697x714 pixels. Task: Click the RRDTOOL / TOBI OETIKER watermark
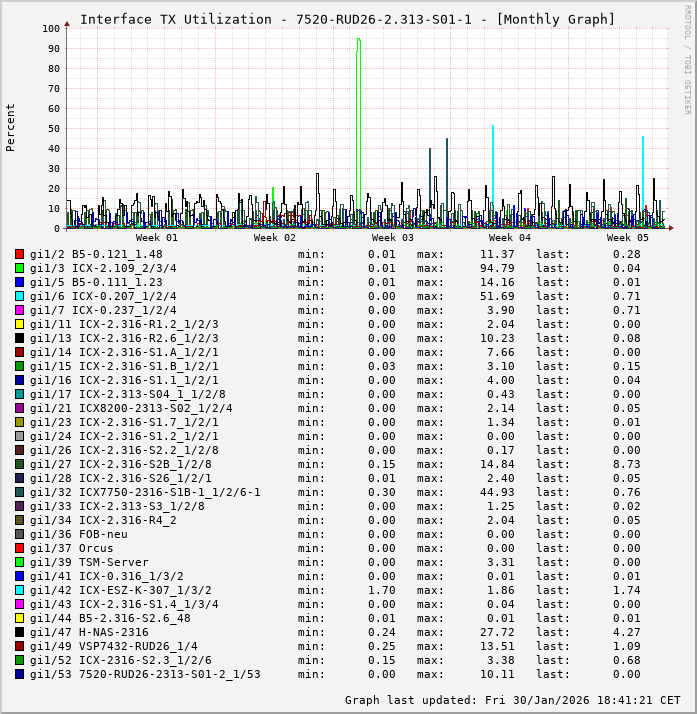(x=687, y=58)
